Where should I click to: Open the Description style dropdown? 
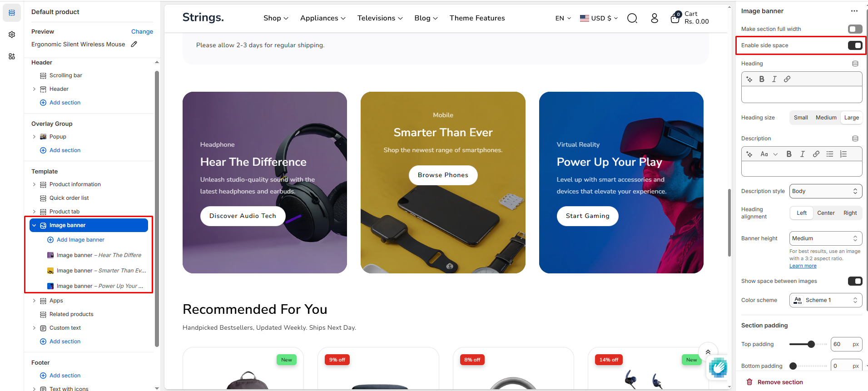pos(826,191)
